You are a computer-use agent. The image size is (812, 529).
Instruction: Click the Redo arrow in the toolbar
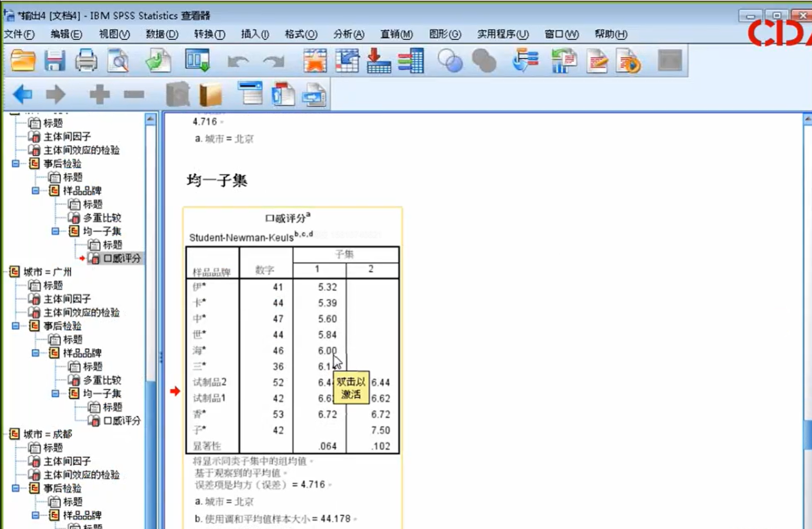coord(273,62)
